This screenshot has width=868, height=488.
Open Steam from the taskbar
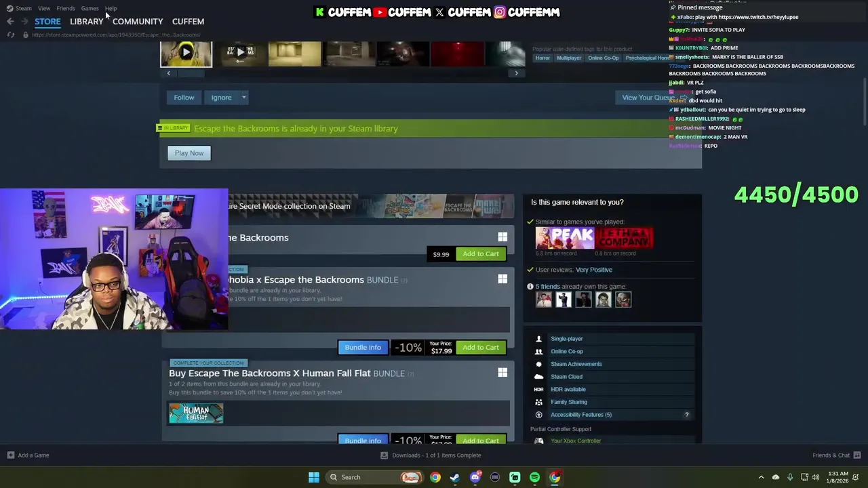[455, 477]
